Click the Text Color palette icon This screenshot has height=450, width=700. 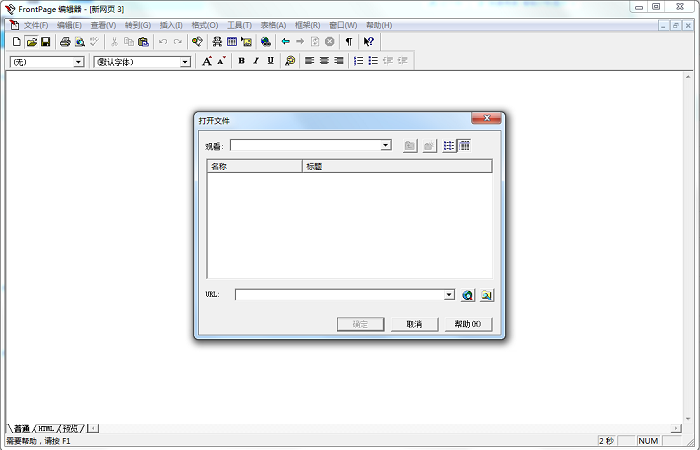coord(290,61)
